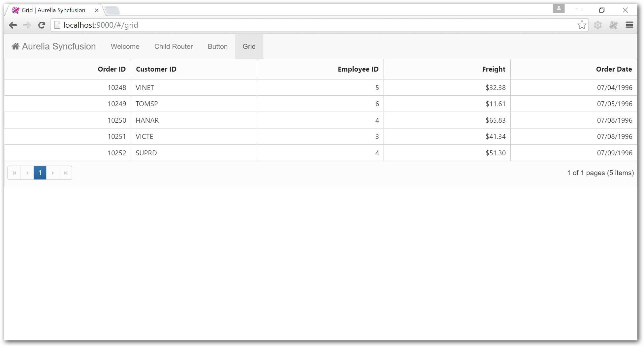The width and height of the screenshot is (644, 347).
Task: Click the browser back arrow
Action: (x=13, y=25)
